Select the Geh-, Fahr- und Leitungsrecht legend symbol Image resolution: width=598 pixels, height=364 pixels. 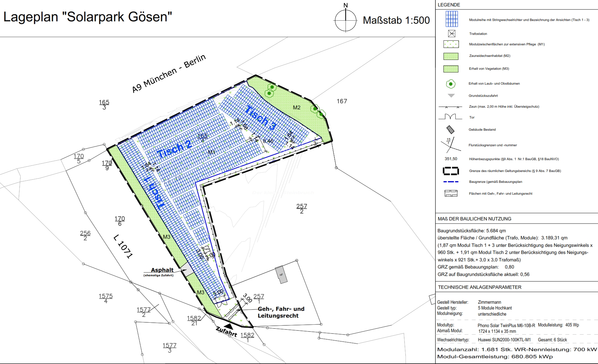[x=451, y=193]
